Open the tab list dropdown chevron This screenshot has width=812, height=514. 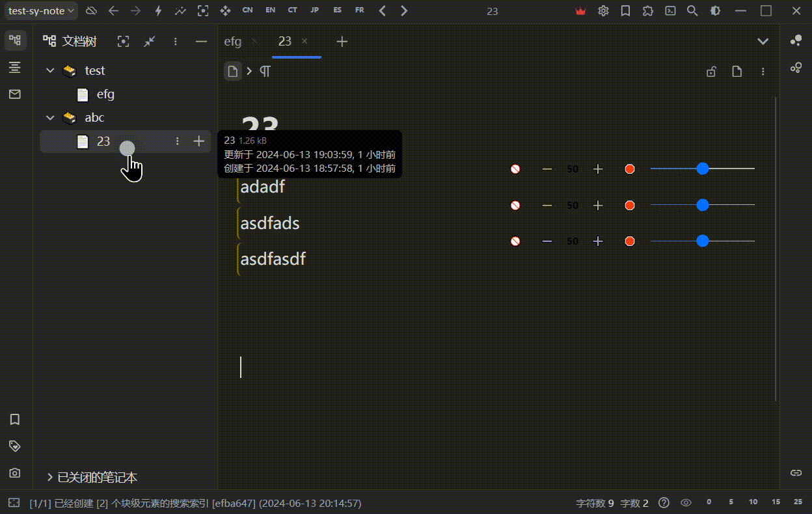[x=763, y=42]
